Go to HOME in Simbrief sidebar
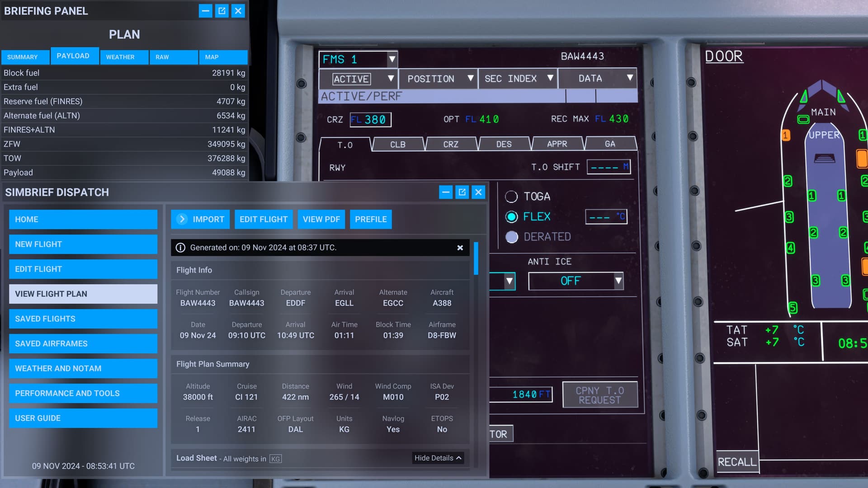 83,219
